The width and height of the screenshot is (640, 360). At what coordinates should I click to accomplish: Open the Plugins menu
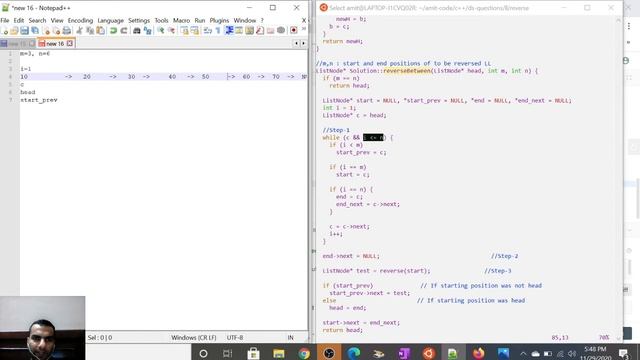[219, 20]
